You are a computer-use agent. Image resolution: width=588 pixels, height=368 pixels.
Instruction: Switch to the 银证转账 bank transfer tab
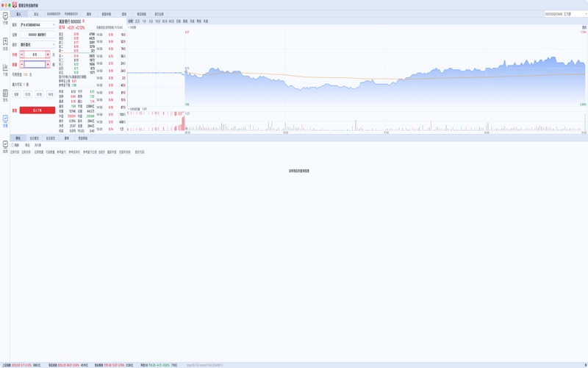[141, 14]
